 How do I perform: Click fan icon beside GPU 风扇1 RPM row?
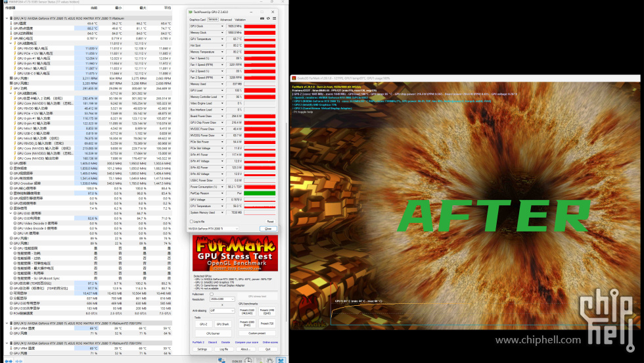(x=11, y=78)
